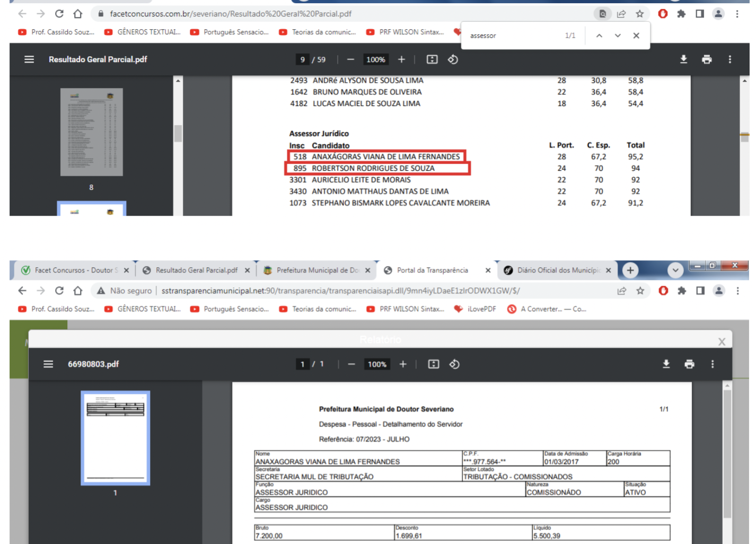Bookmark the transparency portal page with star

point(640,291)
